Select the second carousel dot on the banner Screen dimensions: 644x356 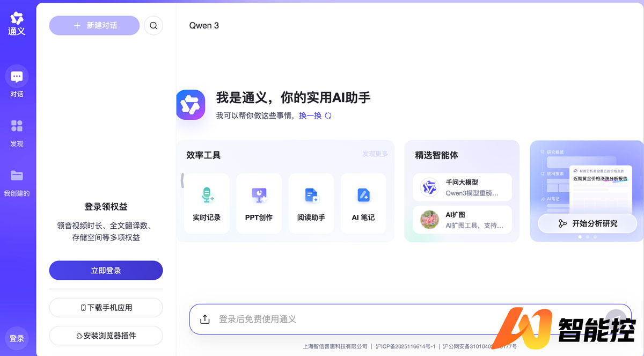(x=588, y=237)
